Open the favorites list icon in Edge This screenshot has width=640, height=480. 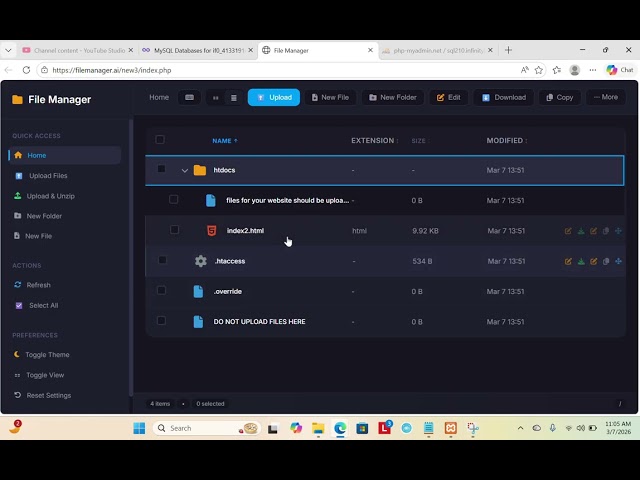tap(557, 70)
